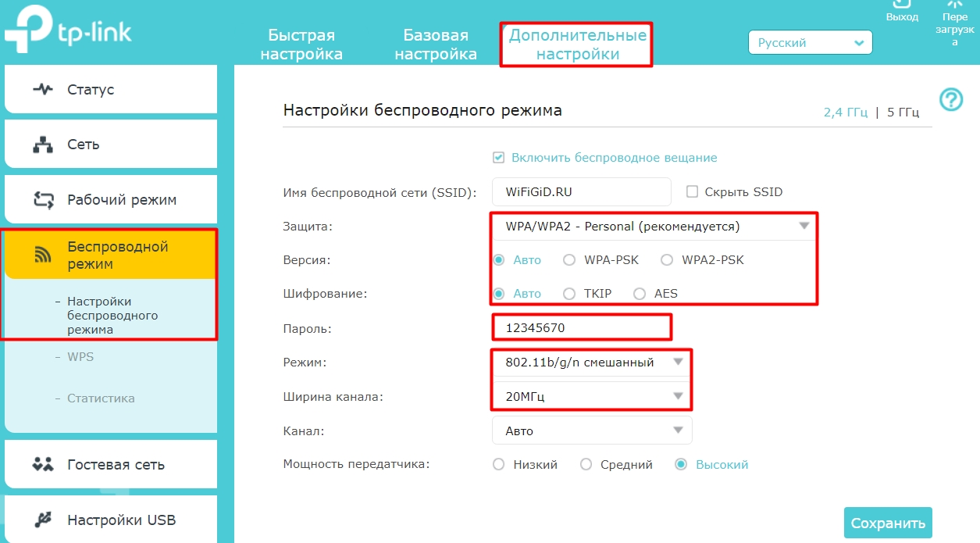Select AES encryption radio button

640,294
